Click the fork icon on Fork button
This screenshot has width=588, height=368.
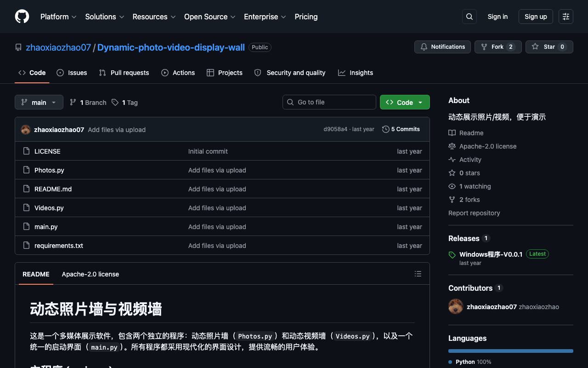pyautogui.click(x=484, y=47)
